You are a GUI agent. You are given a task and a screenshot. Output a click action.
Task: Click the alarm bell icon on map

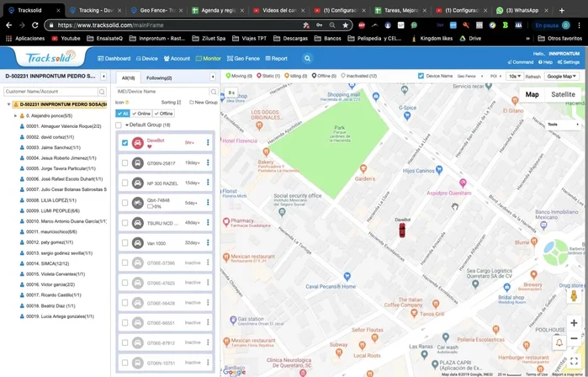559,342
